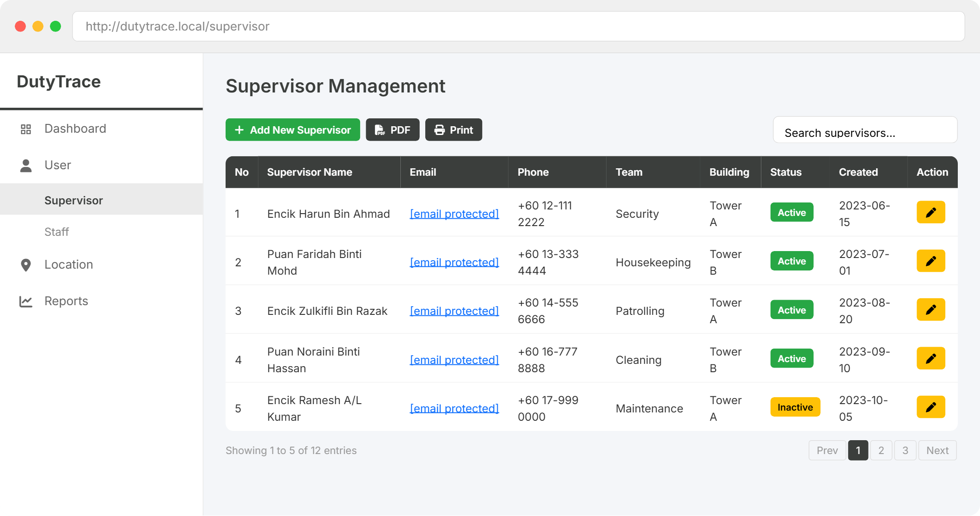Click the Dashboard grid icon in sidebar
This screenshot has height=516, width=980.
point(26,129)
